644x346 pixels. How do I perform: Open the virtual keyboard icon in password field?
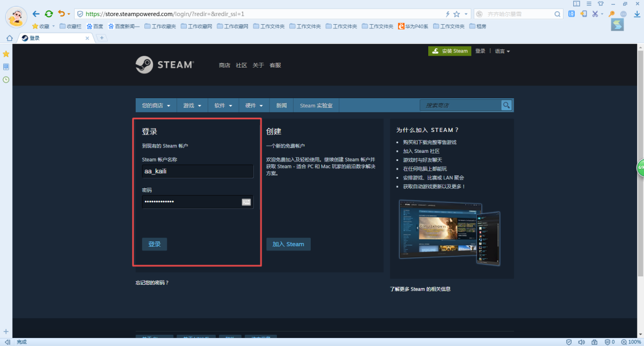[246, 202]
